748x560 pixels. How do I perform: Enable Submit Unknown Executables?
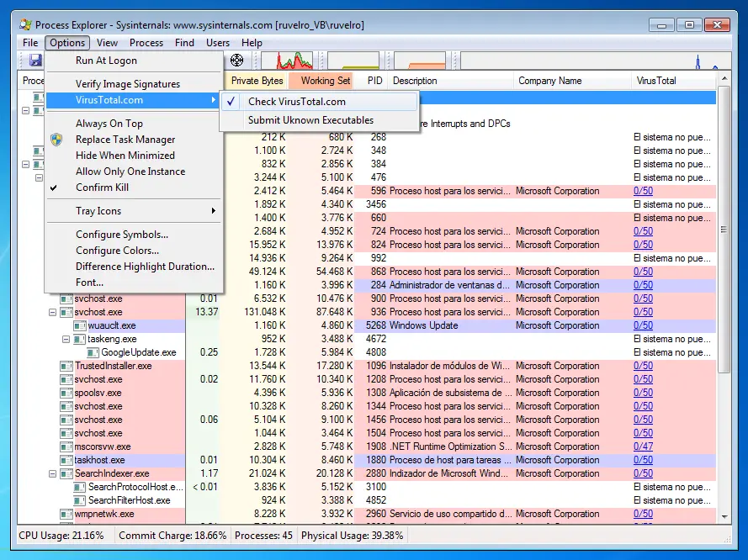[319, 120]
